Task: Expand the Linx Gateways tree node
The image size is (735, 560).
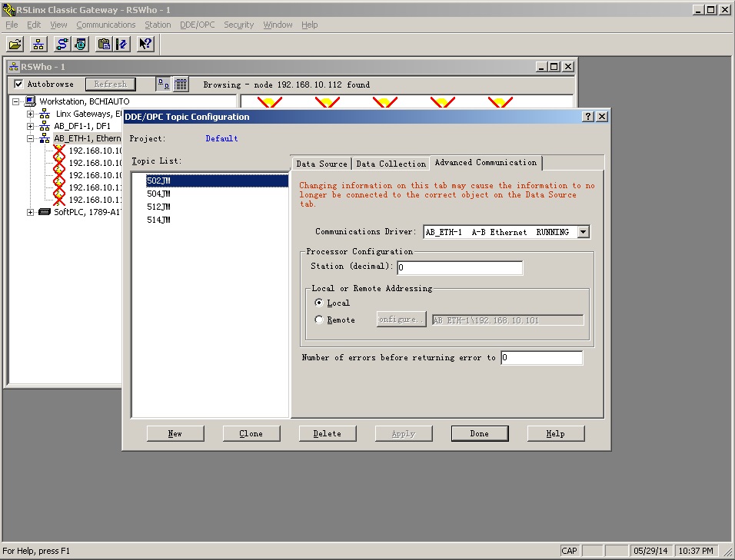Action: (x=31, y=114)
